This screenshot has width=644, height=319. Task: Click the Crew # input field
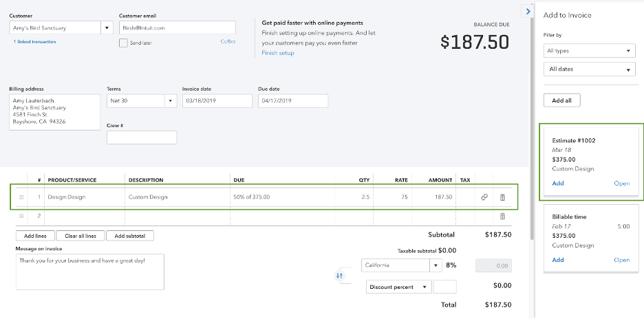pos(142,137)
